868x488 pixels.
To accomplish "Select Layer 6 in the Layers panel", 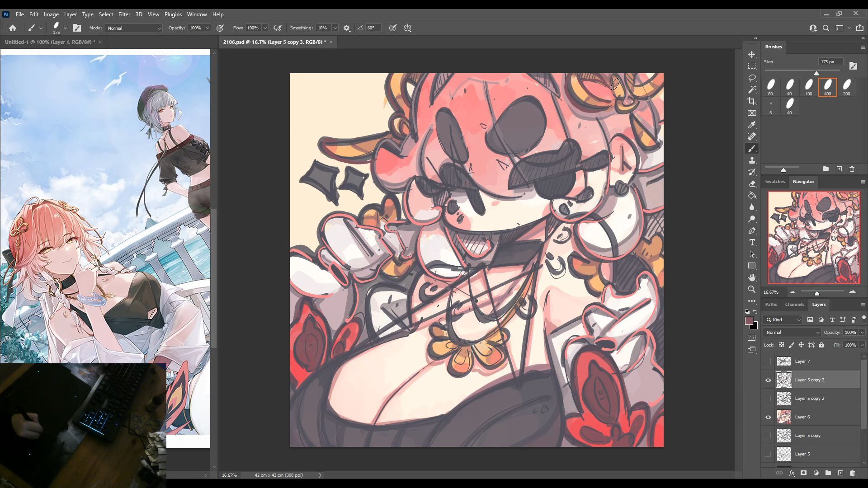I will pos(818,417).
